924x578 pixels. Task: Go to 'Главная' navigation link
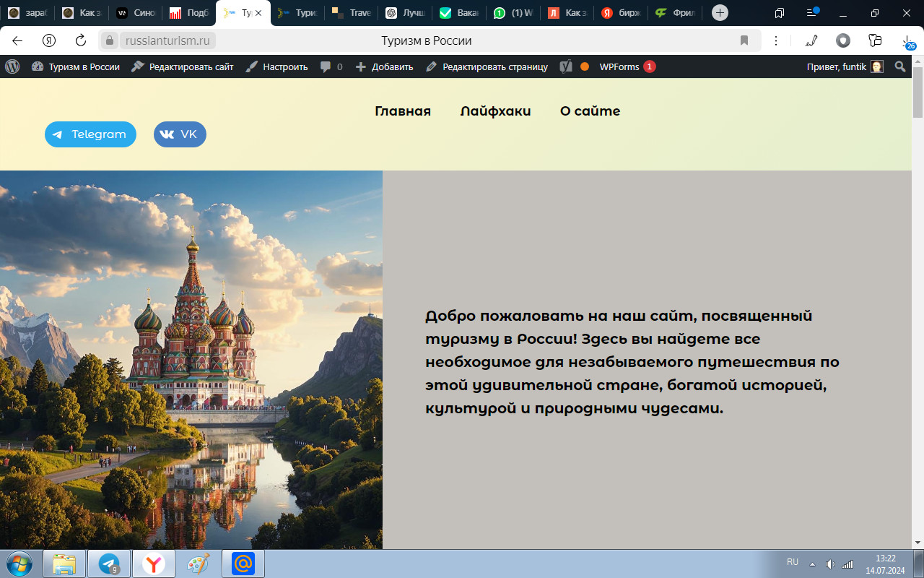[403, 111]
